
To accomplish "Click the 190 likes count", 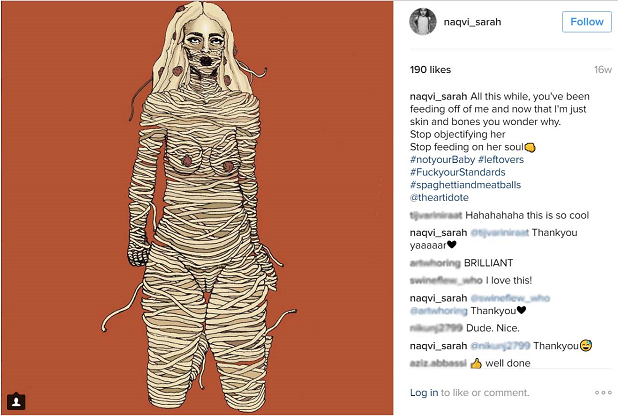I will 430,70.
